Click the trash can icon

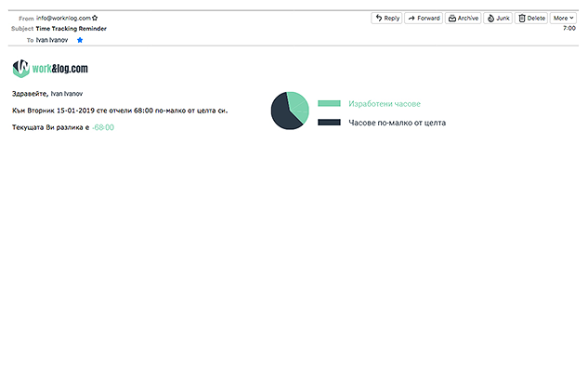(x=522, y=18)
